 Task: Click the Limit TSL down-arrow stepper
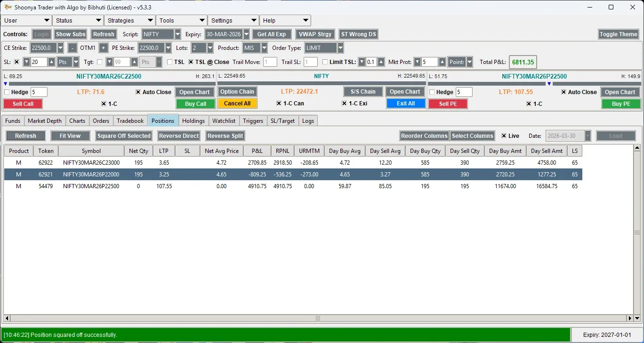362,62
